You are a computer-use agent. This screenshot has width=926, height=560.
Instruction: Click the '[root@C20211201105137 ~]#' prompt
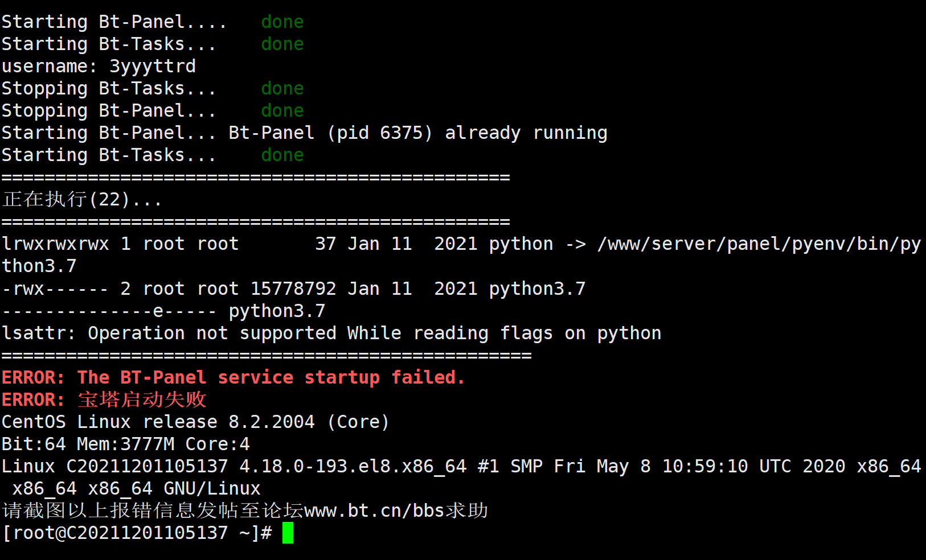pos(137,533)
